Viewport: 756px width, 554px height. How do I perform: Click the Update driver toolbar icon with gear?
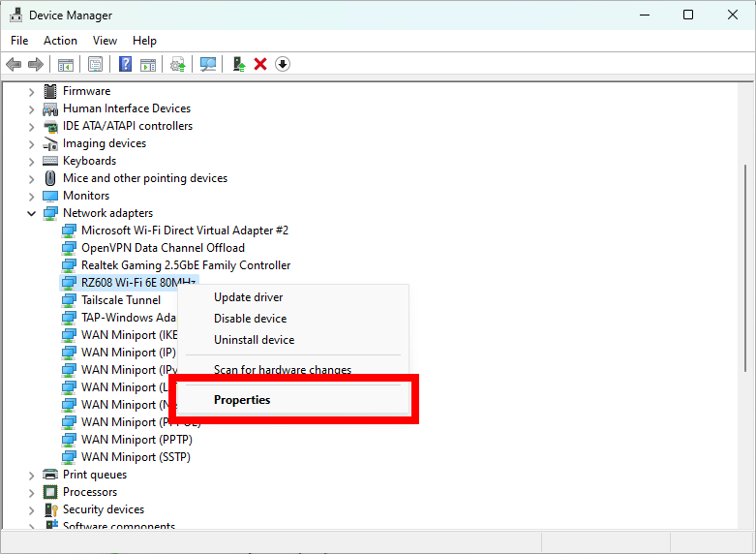pyautogui.click(x=177, y=64)
